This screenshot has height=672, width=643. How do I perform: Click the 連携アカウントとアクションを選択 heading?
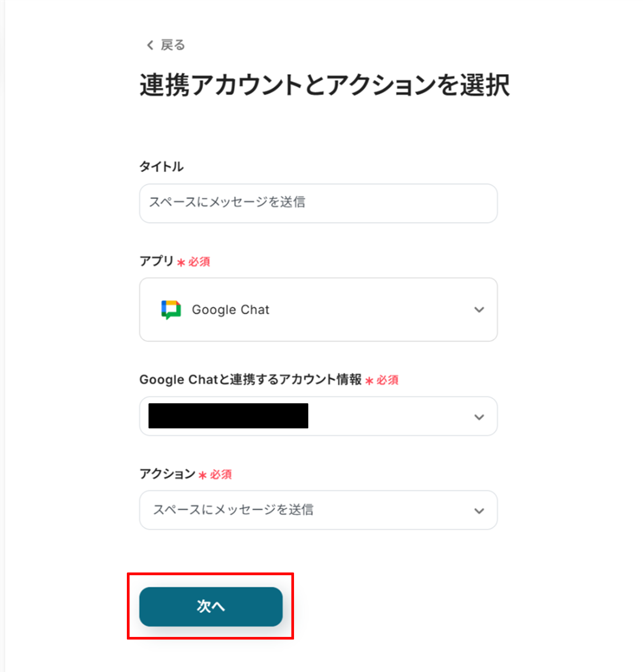324,85
